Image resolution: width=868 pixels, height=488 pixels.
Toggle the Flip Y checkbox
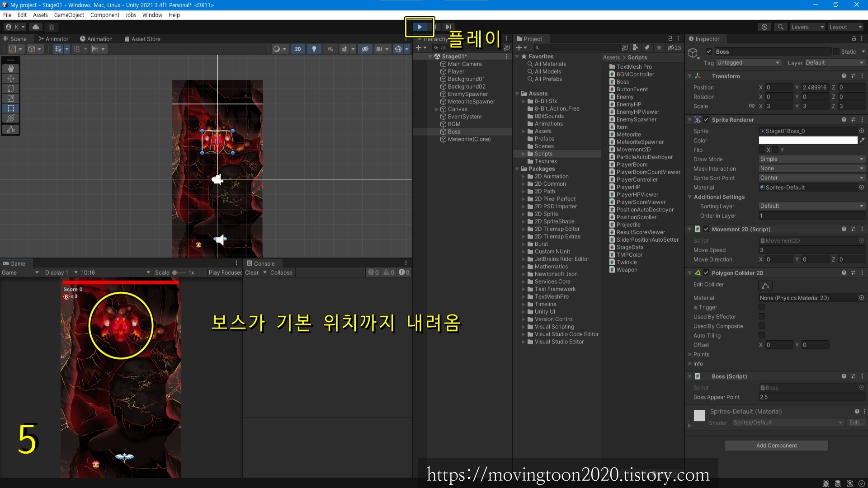coord(776,150)
